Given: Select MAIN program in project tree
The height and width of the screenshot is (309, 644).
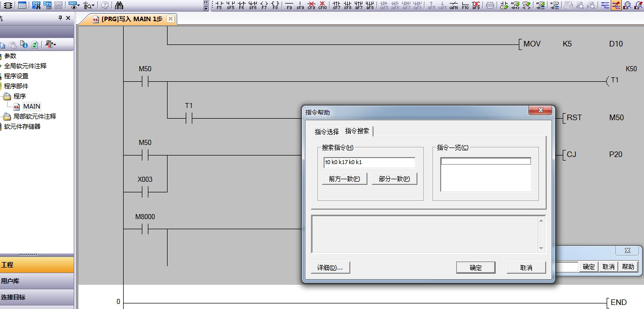Looking at the screenshot, I should [x=31, y=107].
